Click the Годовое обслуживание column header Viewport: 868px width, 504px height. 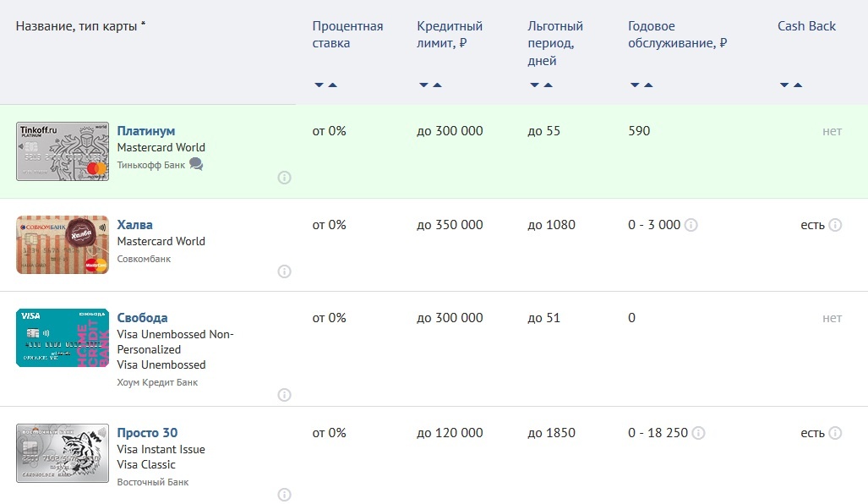(x=678, y=35)
